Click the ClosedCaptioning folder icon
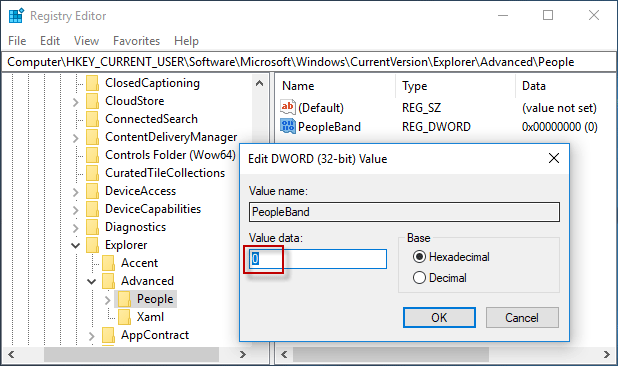 click(x=93, y=83)
